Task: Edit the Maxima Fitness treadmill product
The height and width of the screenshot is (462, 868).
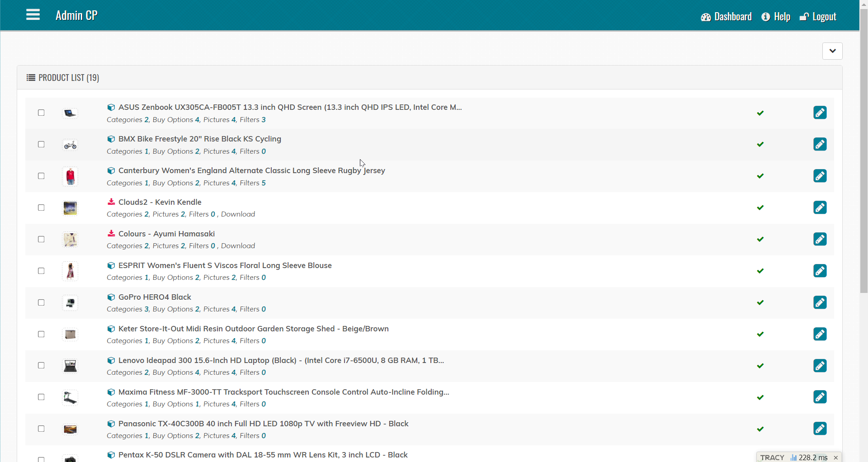Action: point(820,397)
